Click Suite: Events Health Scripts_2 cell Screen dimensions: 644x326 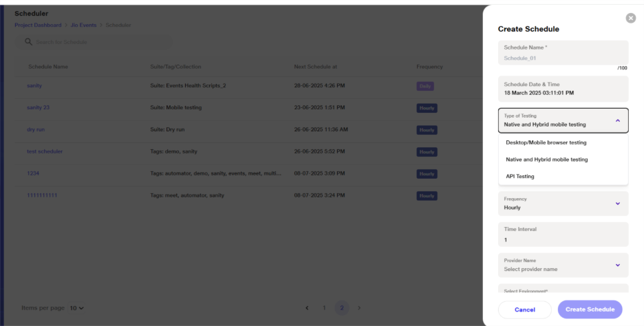(x=188, y=86)
